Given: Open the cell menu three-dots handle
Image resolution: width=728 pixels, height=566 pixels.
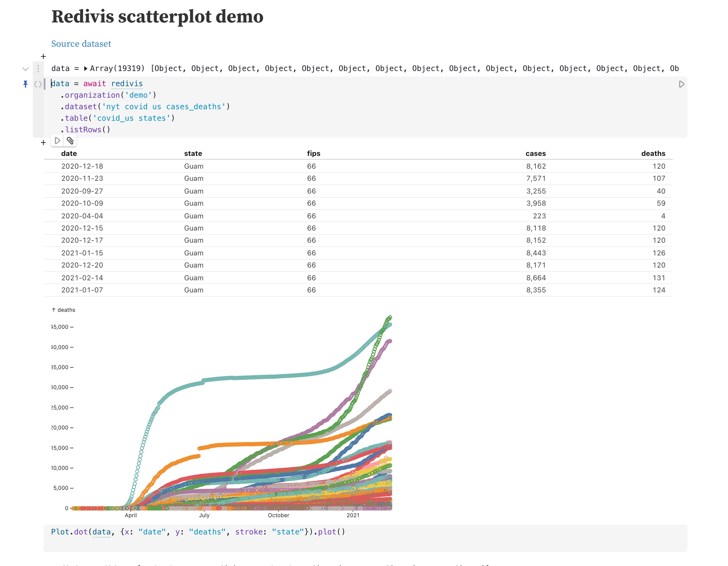Looking at the screenshot, I should (38, 68).
